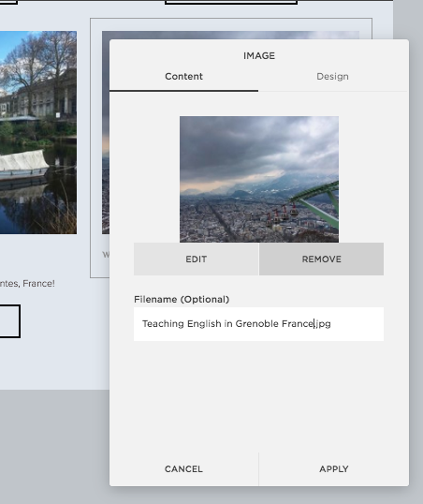This screenshot has width=423, height=504.
Task: Focus the Filename (Optional) input field
Action: [x=258, y=324]
